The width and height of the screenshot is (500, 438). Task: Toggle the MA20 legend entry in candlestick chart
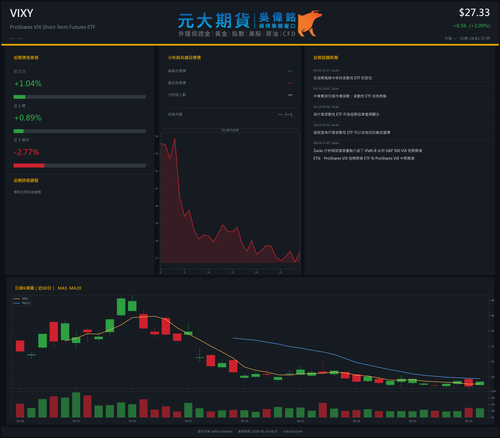click(22, 303)
